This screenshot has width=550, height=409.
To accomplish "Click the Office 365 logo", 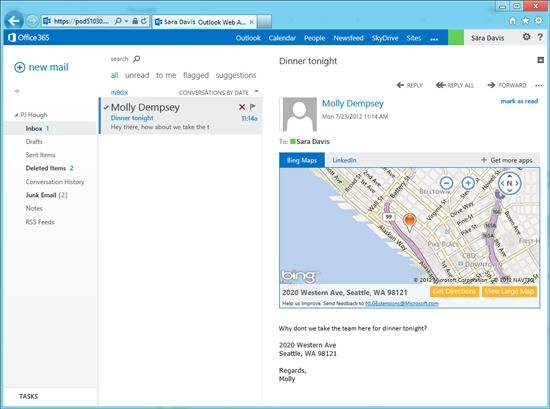I will pos(28,38).
